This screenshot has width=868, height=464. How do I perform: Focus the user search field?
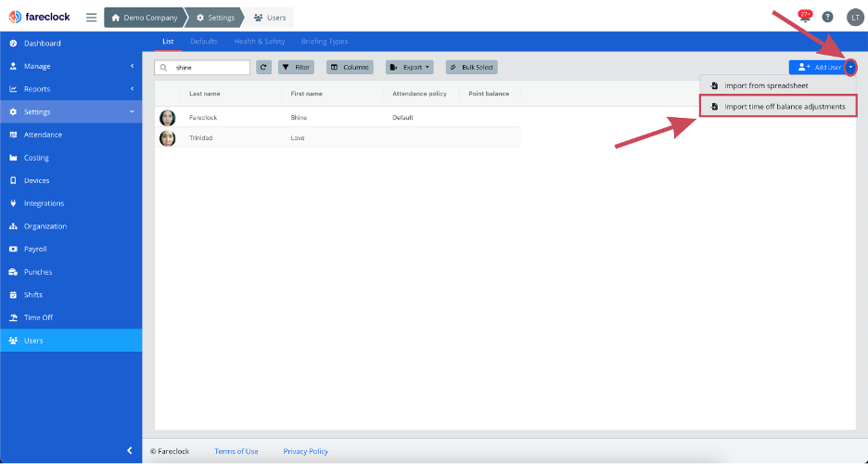point(202,68)
